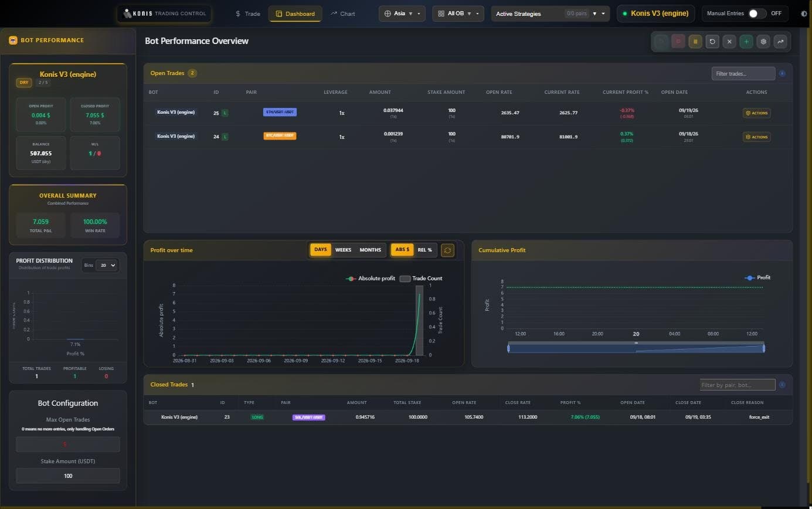Select MONTHS in Profit over time
Screen dimensions: 812x509
371,250
